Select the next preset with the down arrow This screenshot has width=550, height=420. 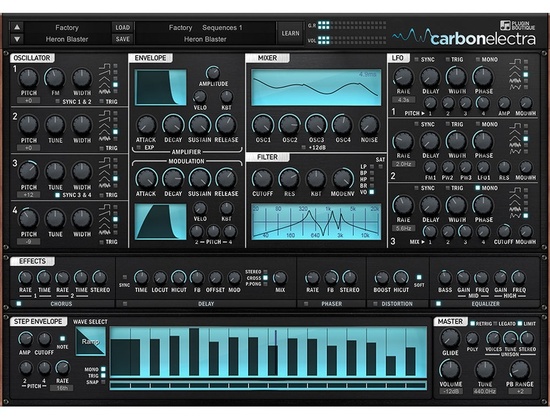(x=17, y=39)
